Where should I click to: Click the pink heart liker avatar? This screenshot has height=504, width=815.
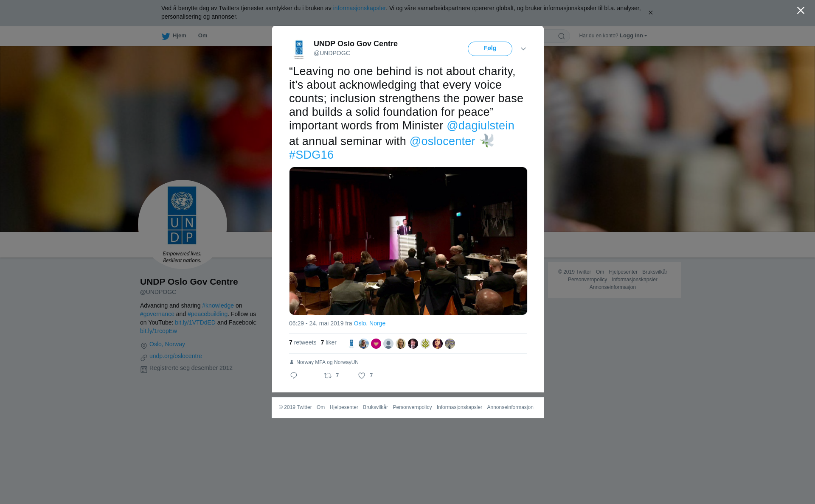(x=376, y=344)
